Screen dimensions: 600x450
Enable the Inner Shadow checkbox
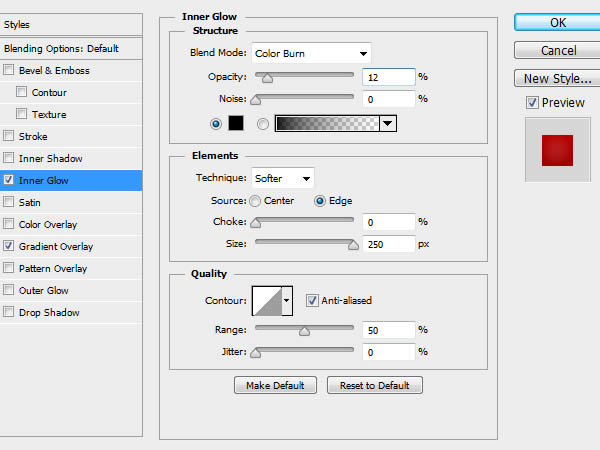tap(8, 158)
